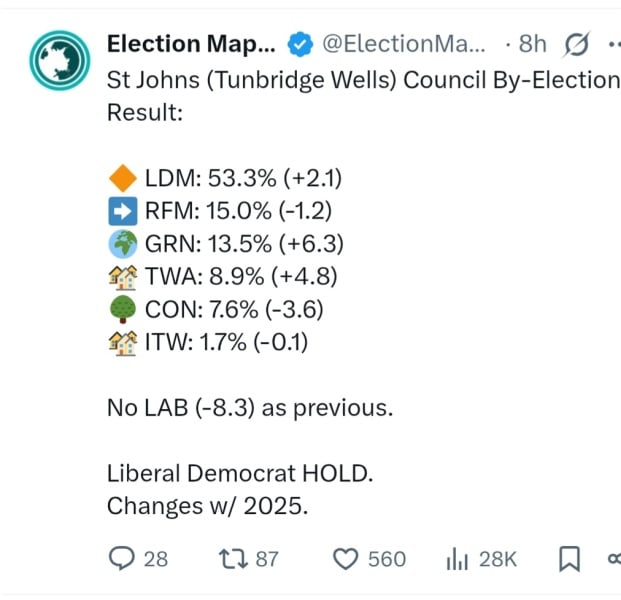Click the reply speech bubble icon
621x600 pixels.
click(120, 558)
